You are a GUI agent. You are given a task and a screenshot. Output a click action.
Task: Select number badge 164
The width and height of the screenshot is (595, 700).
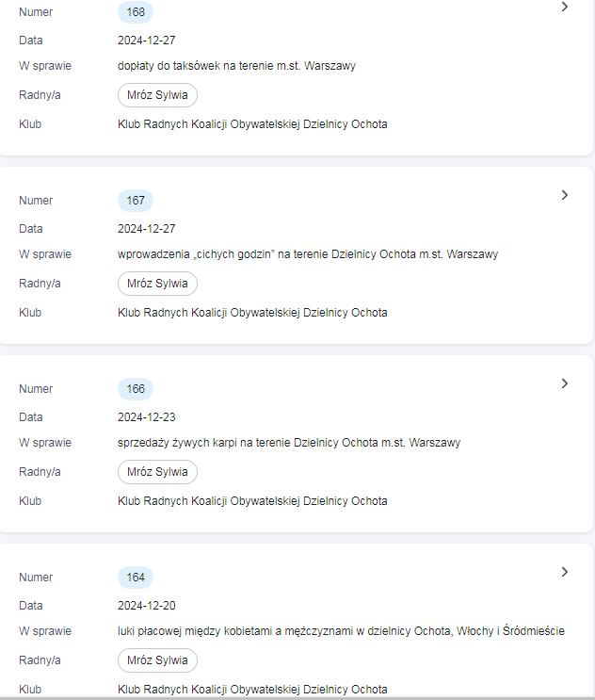136,578
